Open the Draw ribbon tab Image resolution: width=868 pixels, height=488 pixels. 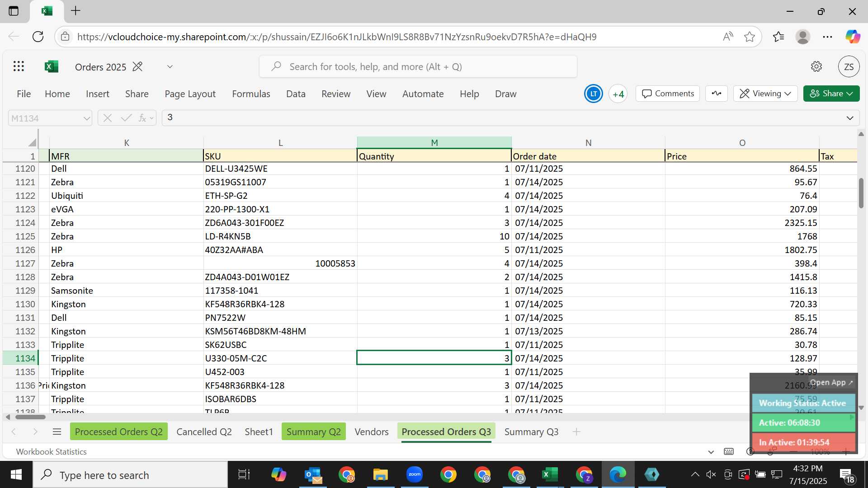click(x=505, y=94)
